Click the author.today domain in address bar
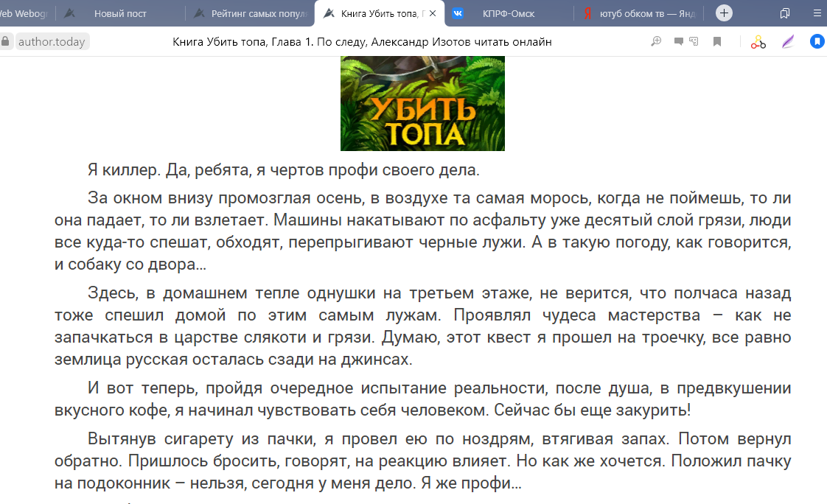The height and width of the screenshot is (504, 827). 52,42
